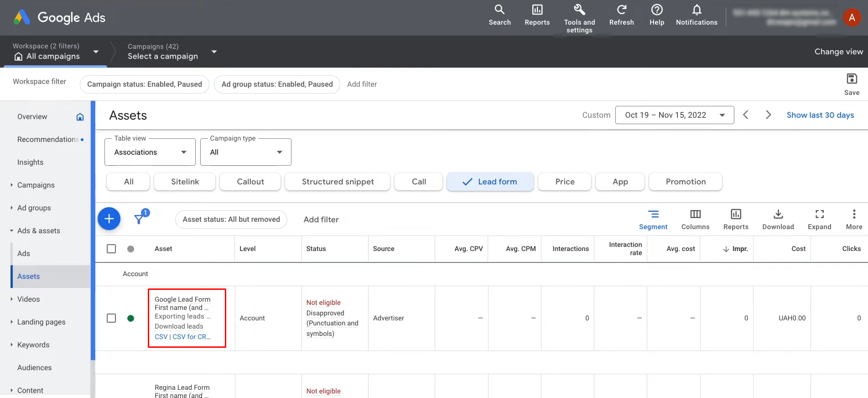The width and height of the screenshot is (868, 398).
Task: Select the Sitelink tab
Action: point(185,182)
